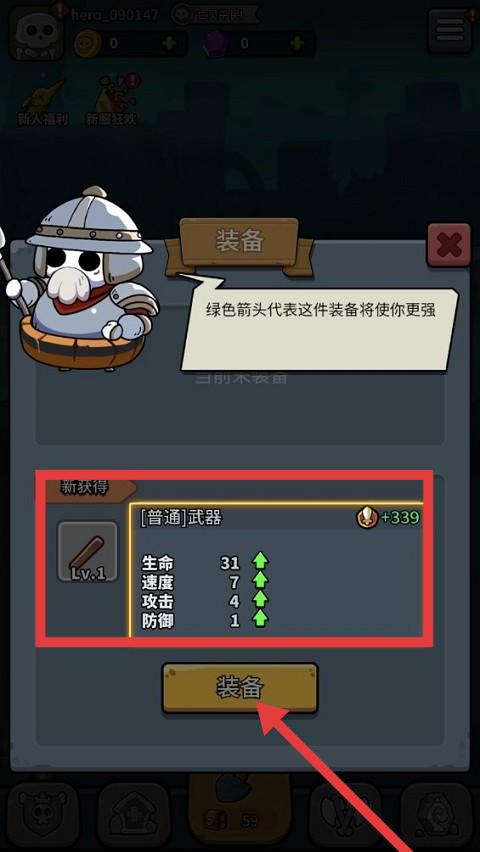Click the purple gem currency icon

(215, 43)
